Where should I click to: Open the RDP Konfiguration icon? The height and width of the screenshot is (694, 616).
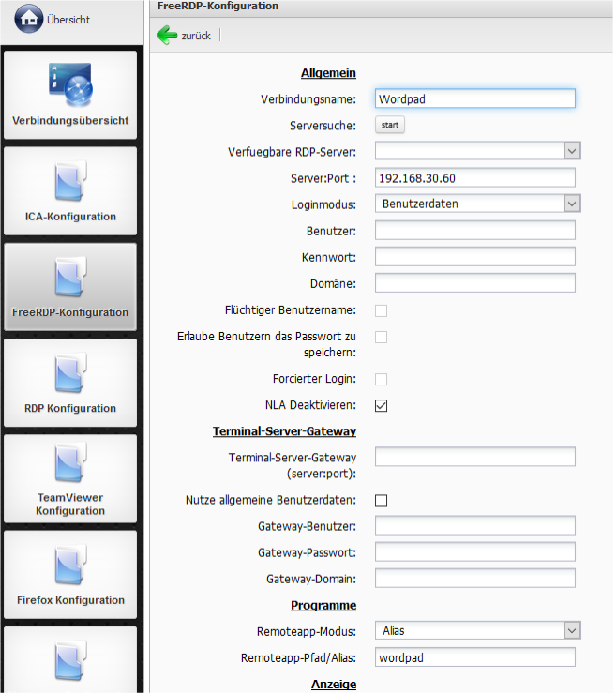(x=70, y=373)
